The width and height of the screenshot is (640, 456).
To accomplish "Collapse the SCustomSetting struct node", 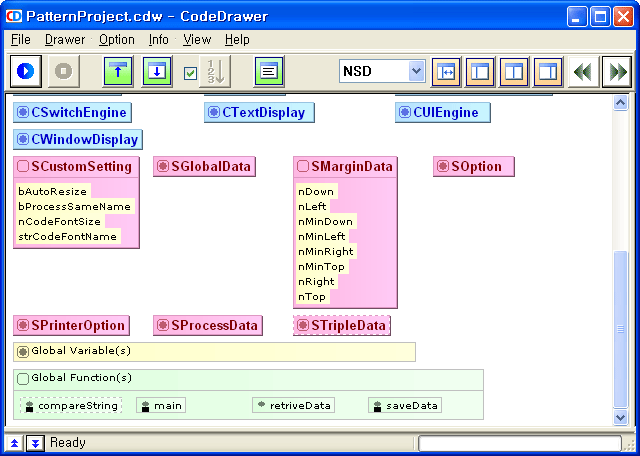I will [x=23, y=166].
